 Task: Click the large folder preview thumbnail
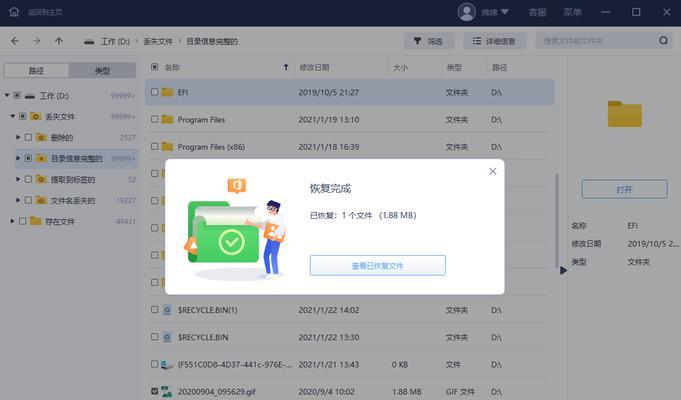(x=625, y=114)
